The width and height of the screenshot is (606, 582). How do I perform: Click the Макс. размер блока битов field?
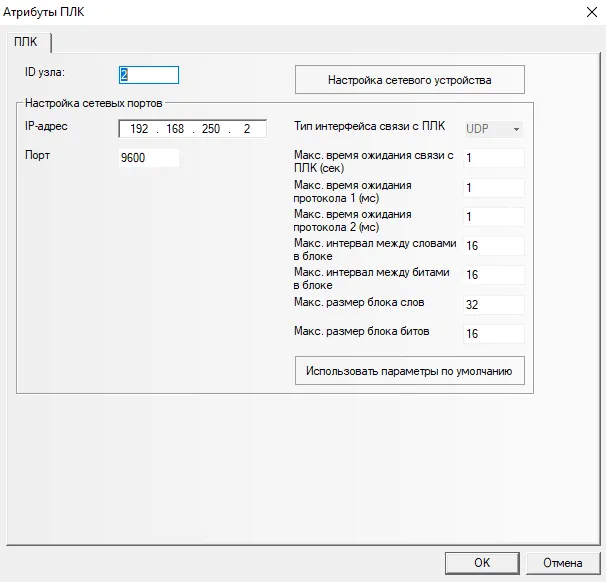click(x=494, y=334)
